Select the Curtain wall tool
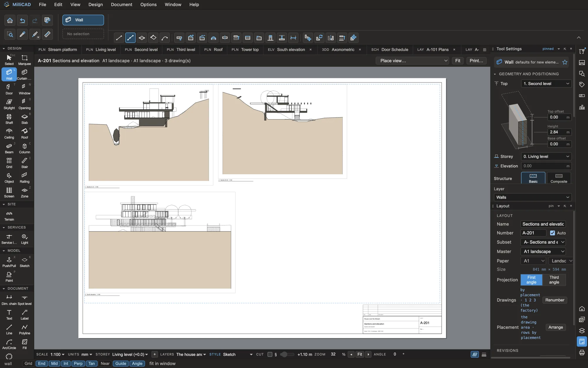This screenshot has width=588, height=368. click(x=24, y=74)
